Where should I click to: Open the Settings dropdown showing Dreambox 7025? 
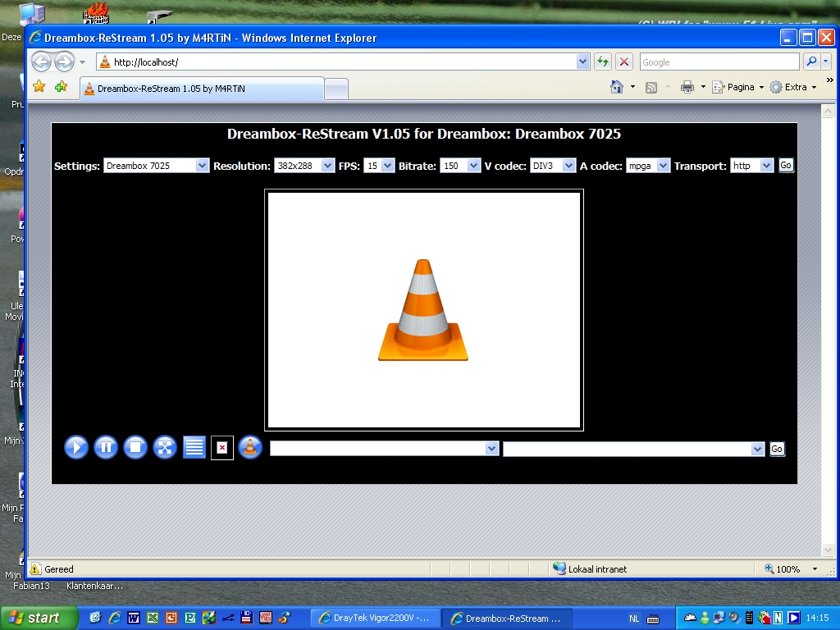(156, 166)
